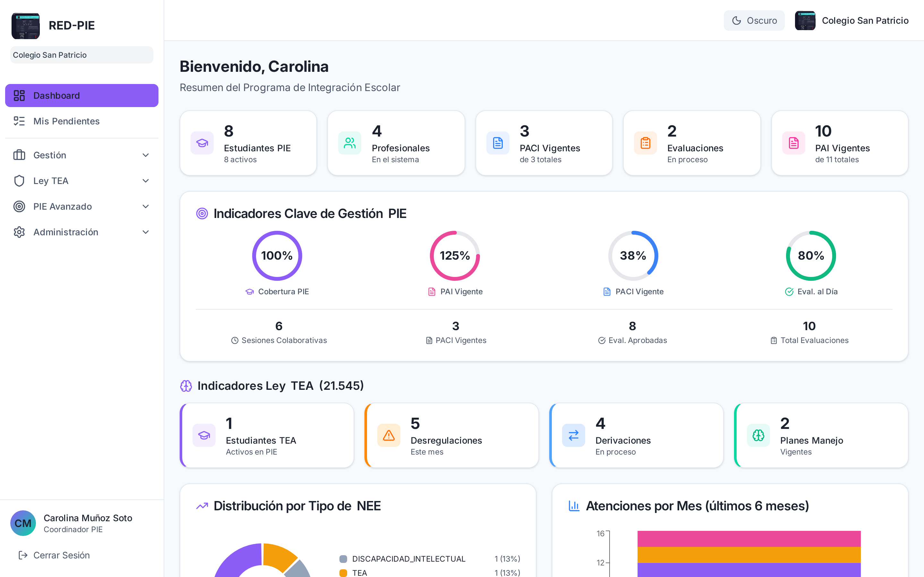This screenshot has width=924, height=577.
Task: Click the CM user avatar
Action: coord(23,523)
